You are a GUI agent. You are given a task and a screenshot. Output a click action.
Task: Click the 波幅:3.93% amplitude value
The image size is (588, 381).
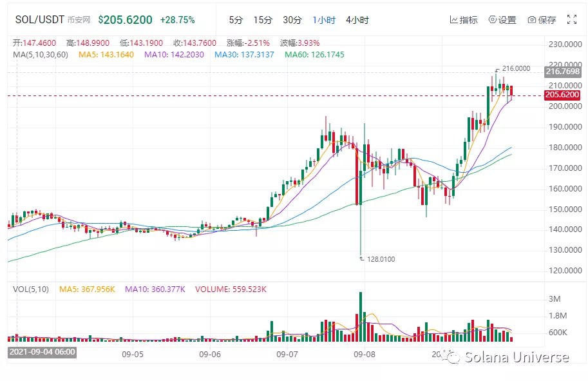(300, 43)
